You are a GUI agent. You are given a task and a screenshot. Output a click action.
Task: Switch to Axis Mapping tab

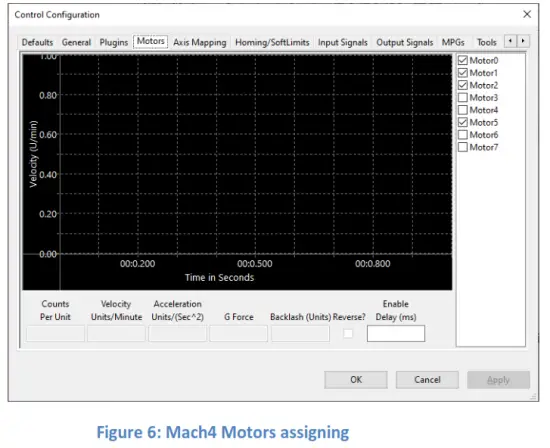200,42
